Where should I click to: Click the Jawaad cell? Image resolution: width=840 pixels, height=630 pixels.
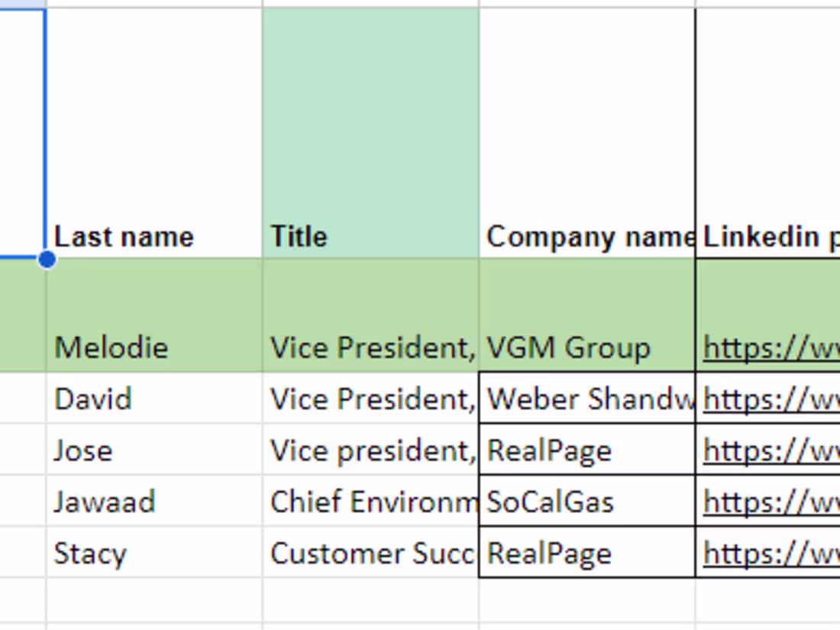[x=154, y=501]
